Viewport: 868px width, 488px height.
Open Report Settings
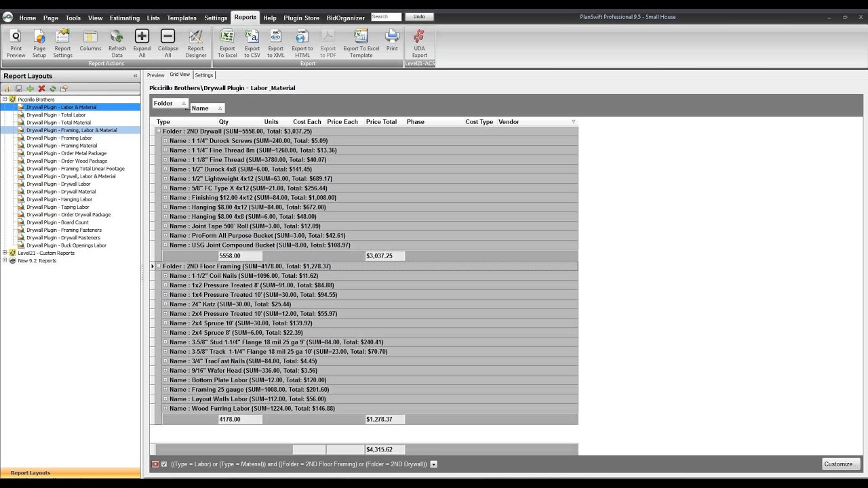tap(62, 43)
